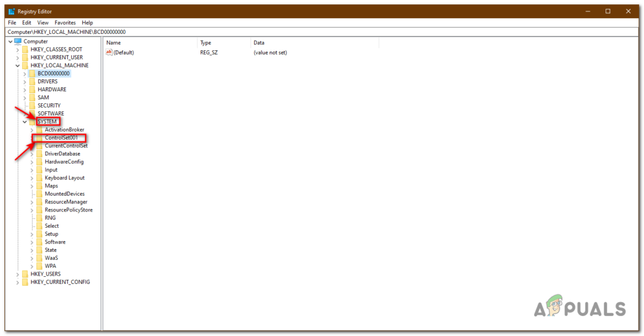Click the WPA folder icon
644x336 pixels.
tap(40, 266)
